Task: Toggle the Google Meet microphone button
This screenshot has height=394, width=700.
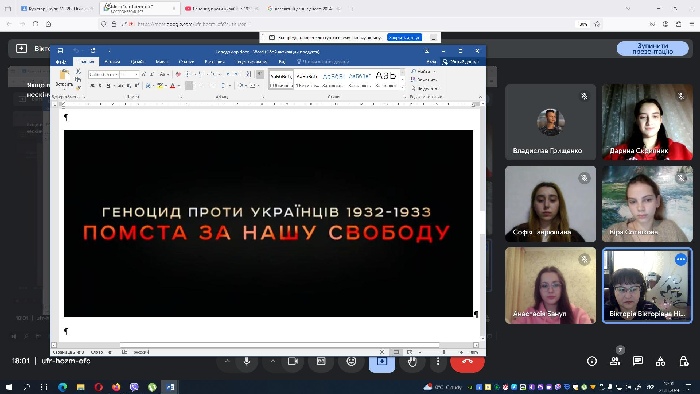Action: pos(246,361)
